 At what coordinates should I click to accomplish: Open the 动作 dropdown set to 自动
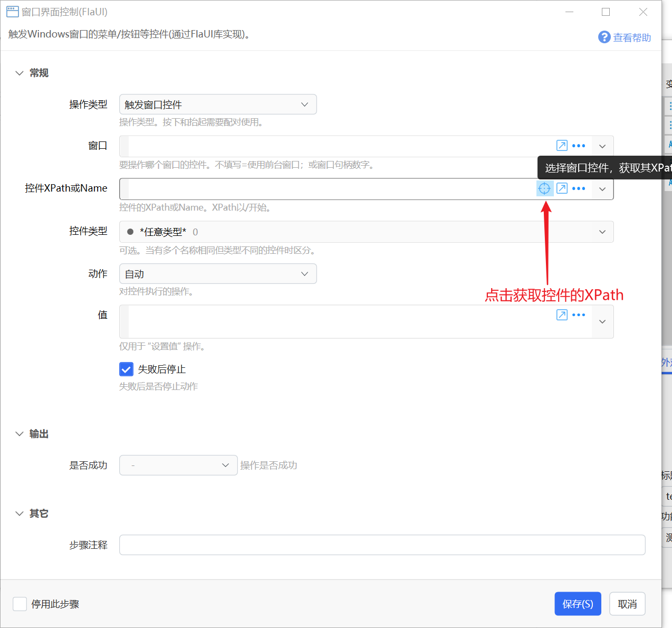[218, 274]
